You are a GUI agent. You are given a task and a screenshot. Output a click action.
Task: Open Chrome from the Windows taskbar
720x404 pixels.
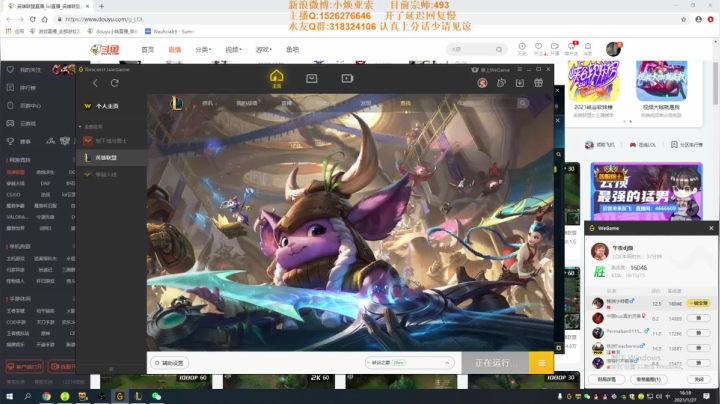point(46,396)
